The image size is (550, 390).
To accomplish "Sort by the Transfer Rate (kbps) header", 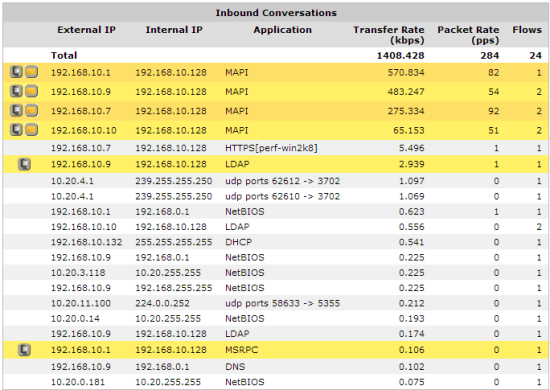I will [389, 35].
